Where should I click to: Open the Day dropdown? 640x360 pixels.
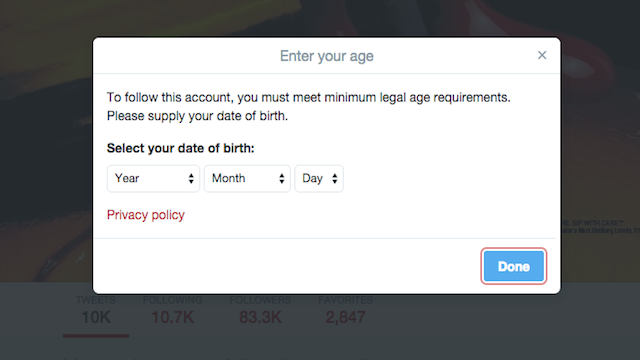coord(319,178)
